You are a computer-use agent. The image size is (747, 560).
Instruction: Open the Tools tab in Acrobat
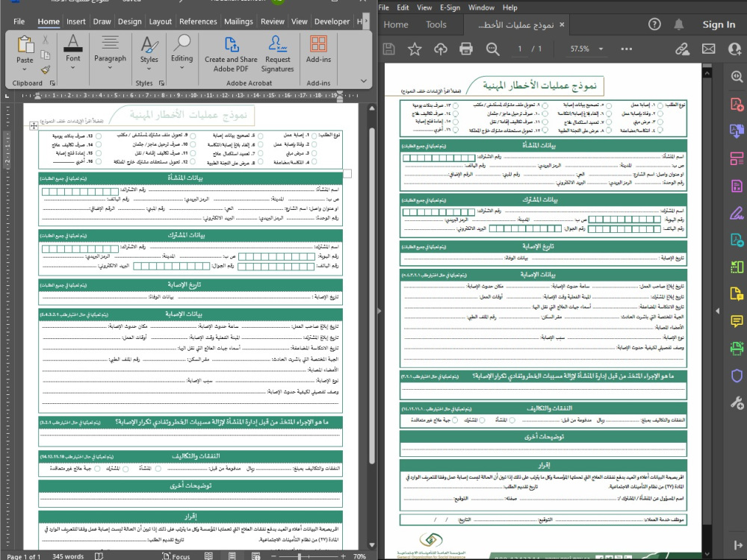[x=436, y=25]
